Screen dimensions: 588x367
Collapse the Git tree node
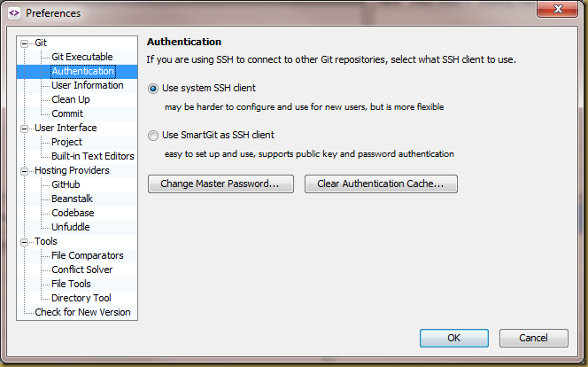click(26, 43)
